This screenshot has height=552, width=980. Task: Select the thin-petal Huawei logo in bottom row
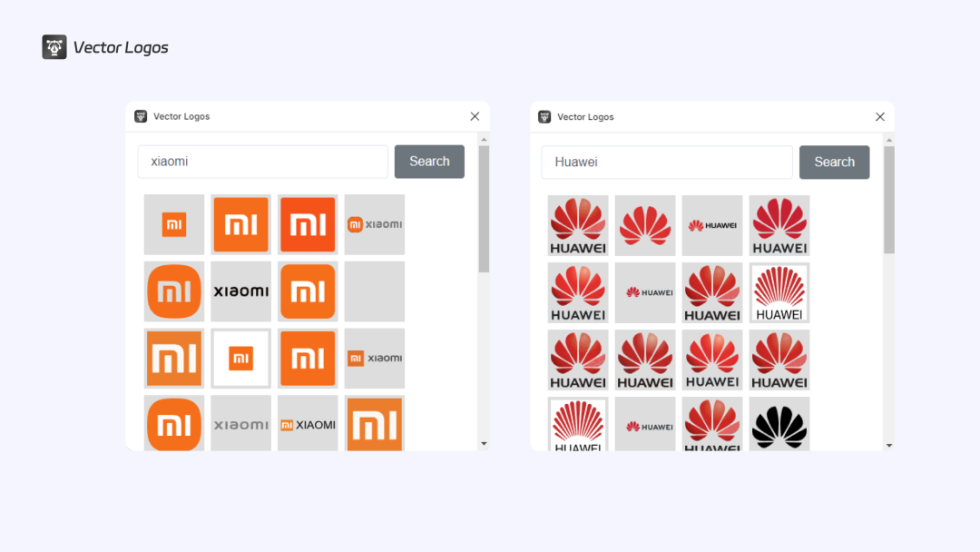(x=577, y=424)
